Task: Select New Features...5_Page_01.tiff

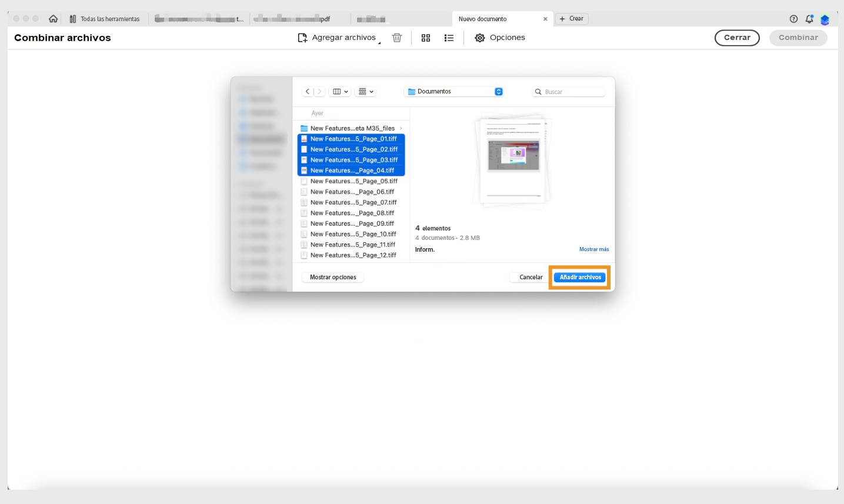Action: [x=351, y=139]
